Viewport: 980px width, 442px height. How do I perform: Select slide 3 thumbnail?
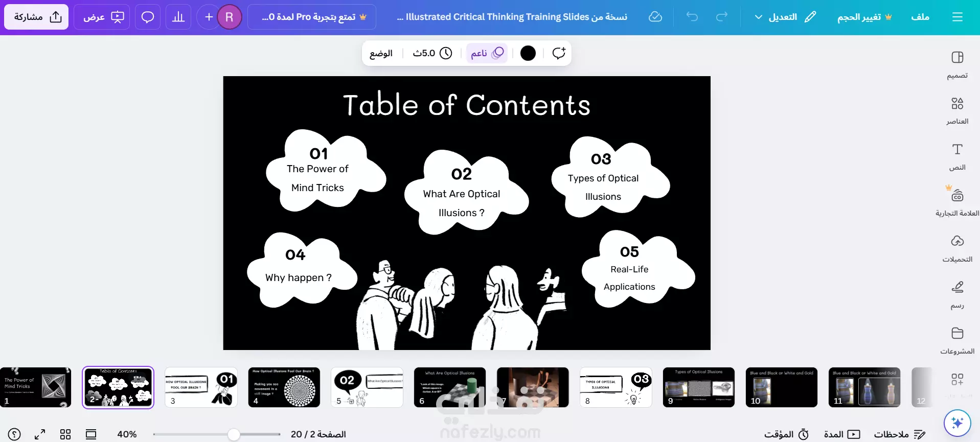point(201,387)
